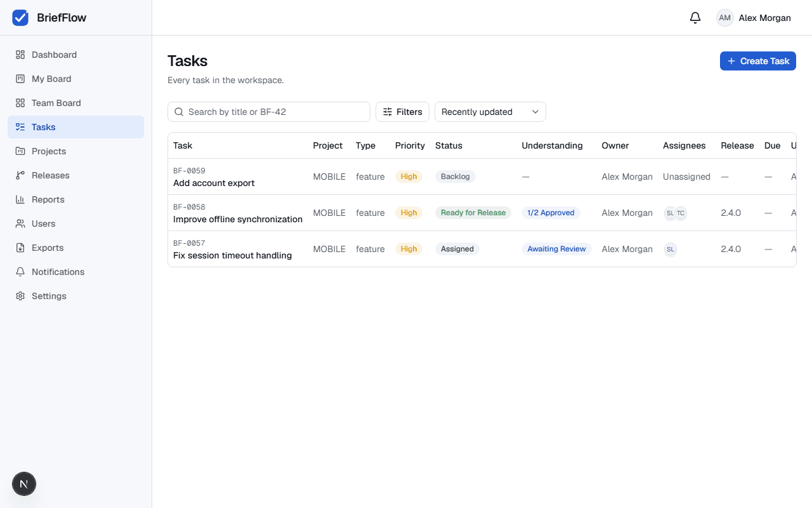Image resolution: width=812 pixels, height=508 pixels.
Task: Click the Exports file icon in the sidebar
Action: click(x=20, y=248)
